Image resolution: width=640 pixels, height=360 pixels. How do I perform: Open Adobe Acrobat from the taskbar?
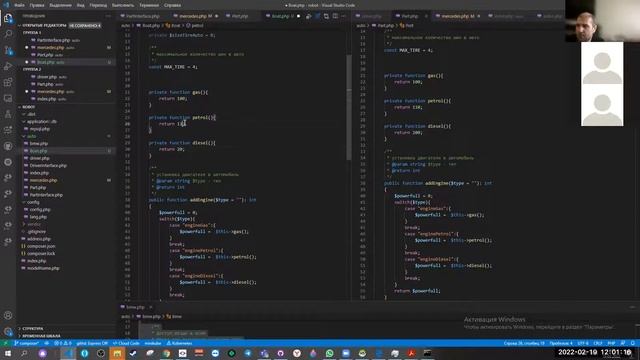point(411,353)
